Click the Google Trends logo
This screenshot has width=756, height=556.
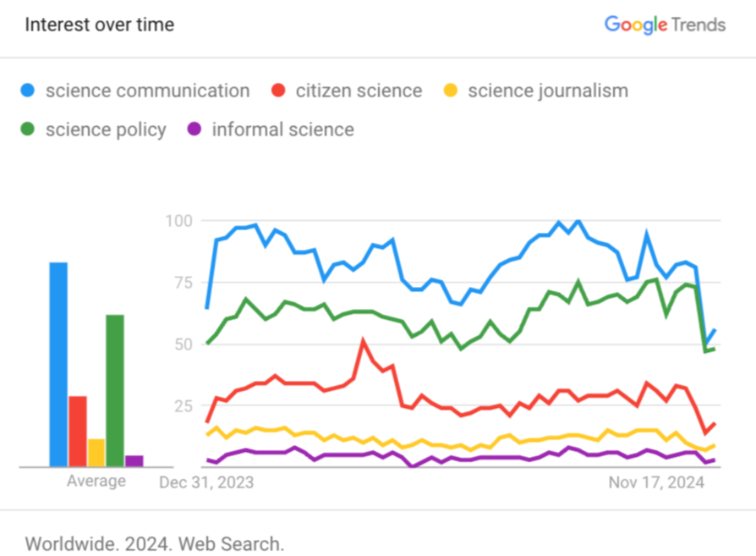(x=665, y=25)
